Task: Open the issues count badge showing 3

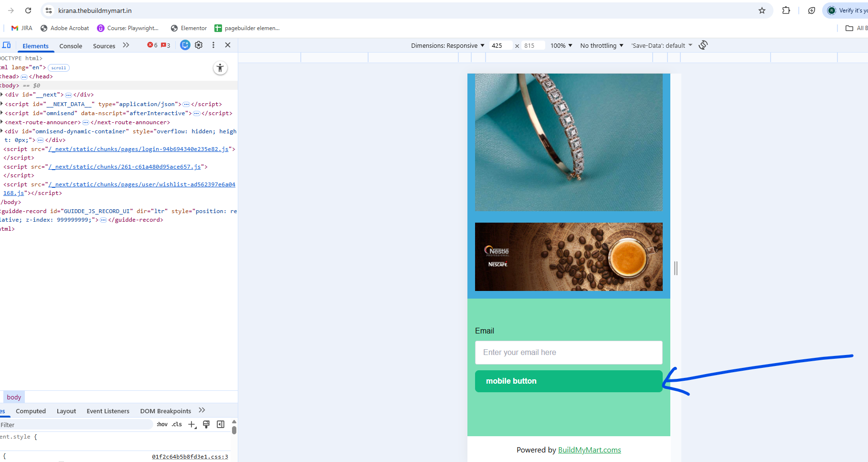Action: (166, 45)
